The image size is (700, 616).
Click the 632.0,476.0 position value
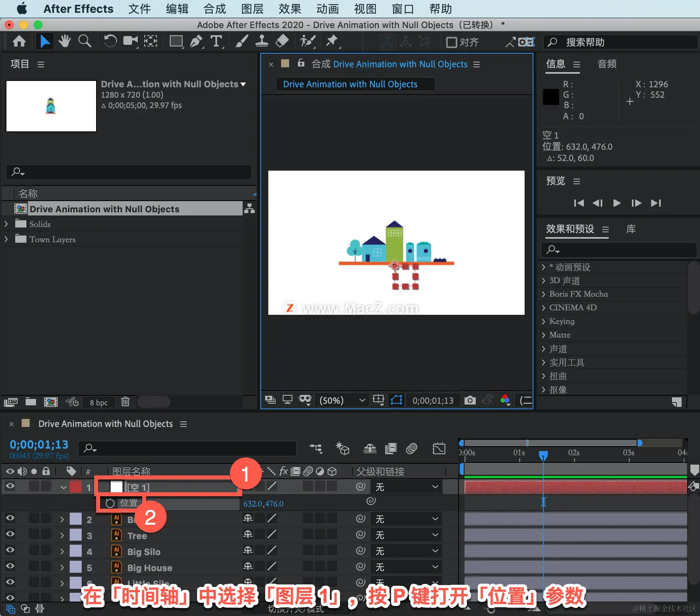264,504
